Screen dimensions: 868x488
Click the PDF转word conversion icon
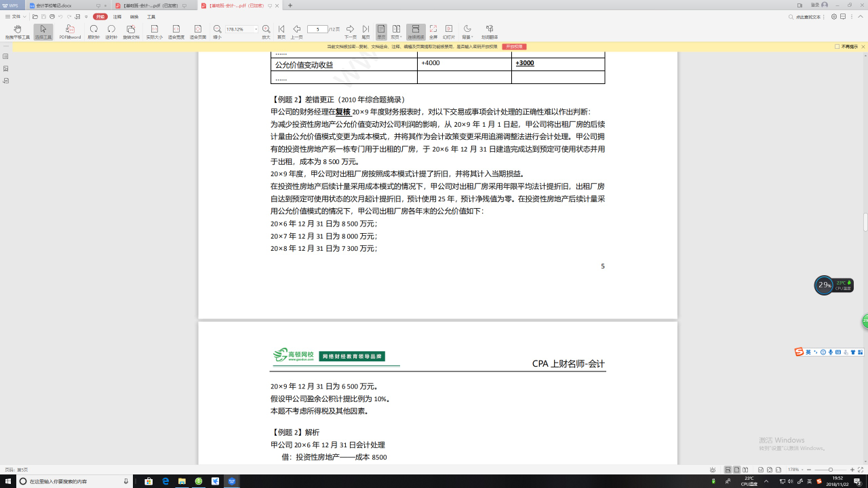(71, 30)
